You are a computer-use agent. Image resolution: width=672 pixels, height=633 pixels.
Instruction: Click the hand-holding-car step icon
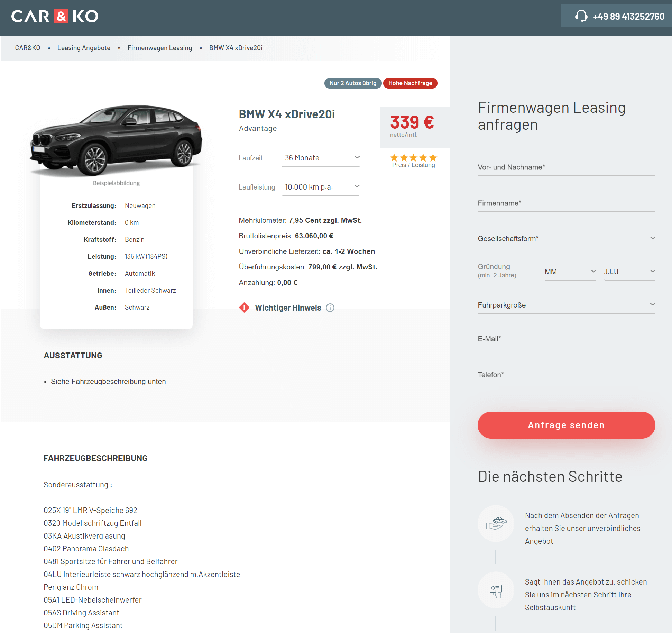(x=496, y=523)
